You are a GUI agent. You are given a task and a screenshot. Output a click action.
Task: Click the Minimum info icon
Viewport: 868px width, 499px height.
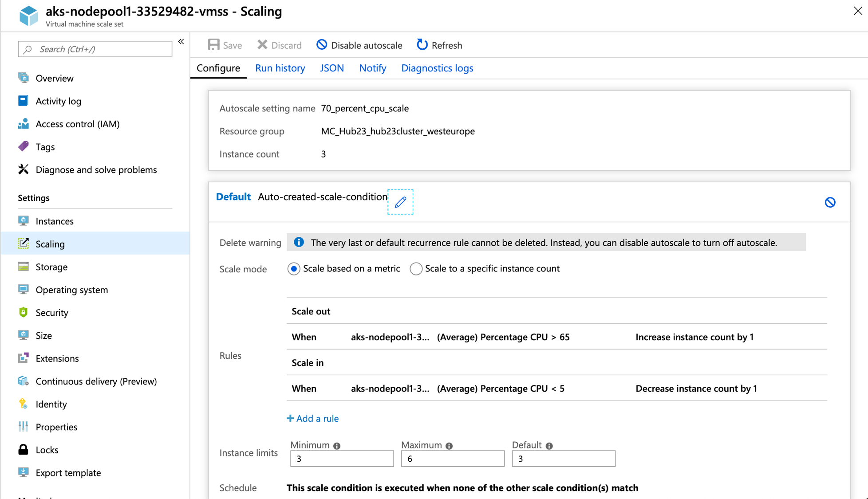point(337,446)
